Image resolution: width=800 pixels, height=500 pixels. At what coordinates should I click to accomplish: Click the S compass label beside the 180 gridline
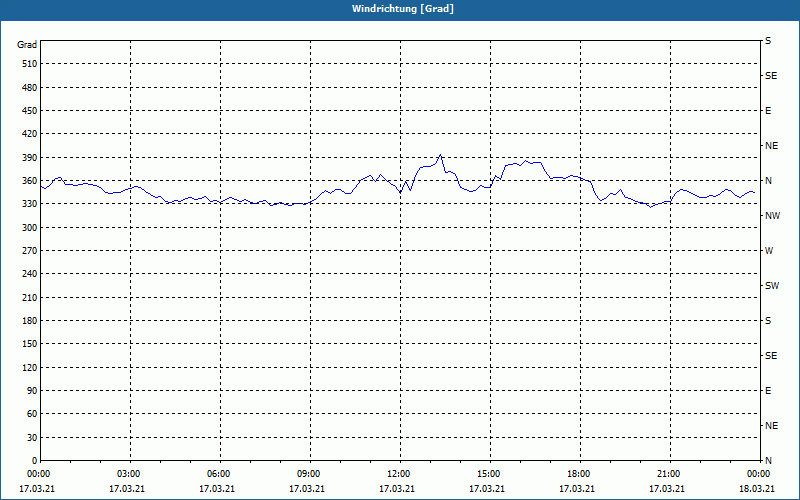[x=768, y=321]
